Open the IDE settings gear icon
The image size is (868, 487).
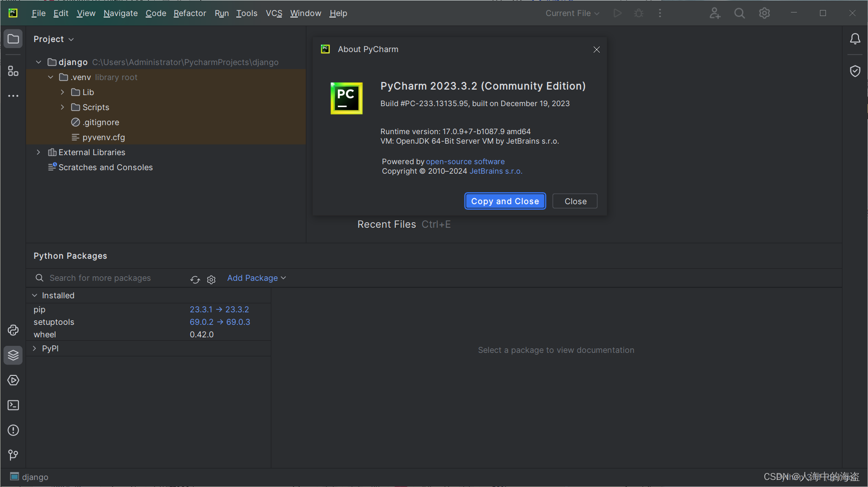(764, 13)
